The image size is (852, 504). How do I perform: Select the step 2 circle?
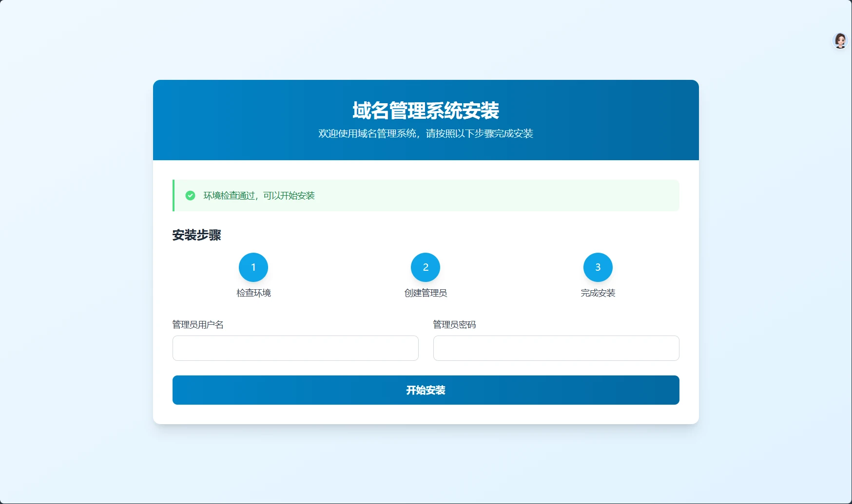[426, 267]
